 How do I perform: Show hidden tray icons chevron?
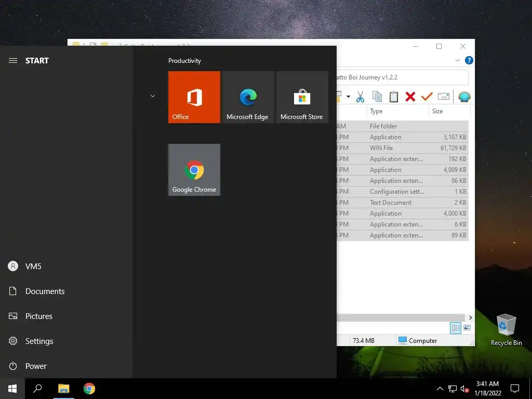click(x=440, y=389)
